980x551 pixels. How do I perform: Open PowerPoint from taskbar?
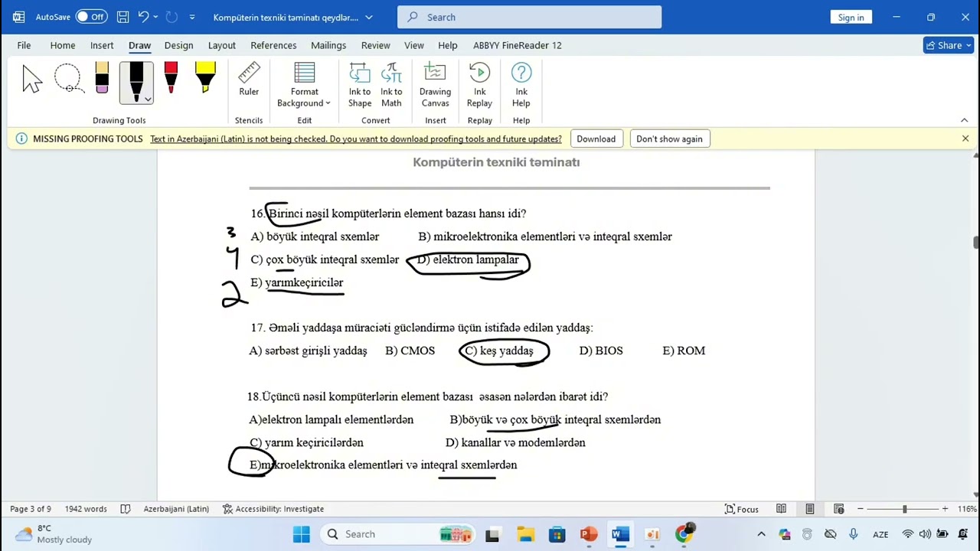[x=589, y=534]
